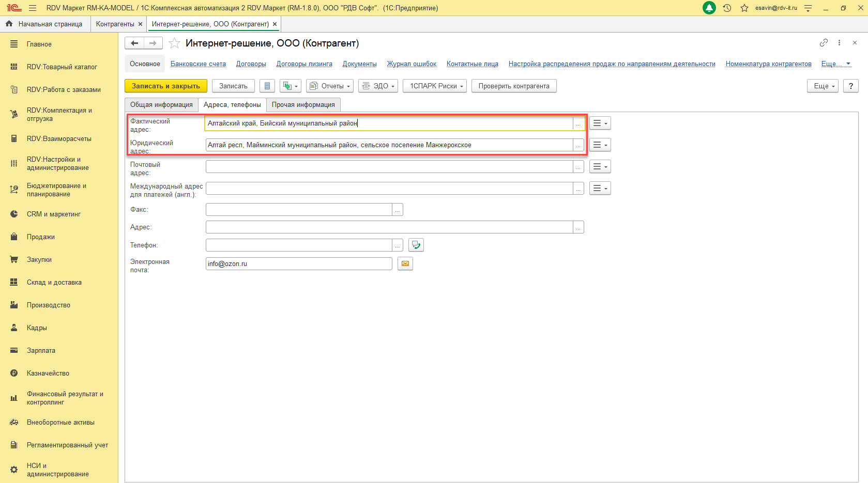Close the Контрагенты tab
The width and height of the screenshot is (868, 483).
pyautogui.click(x=140, y=24)
